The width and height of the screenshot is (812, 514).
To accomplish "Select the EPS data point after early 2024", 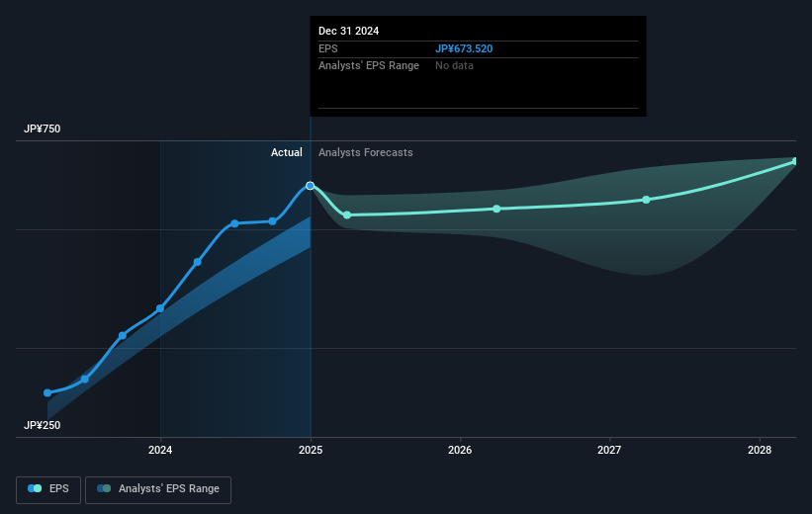I will click(x=198, y=262).
